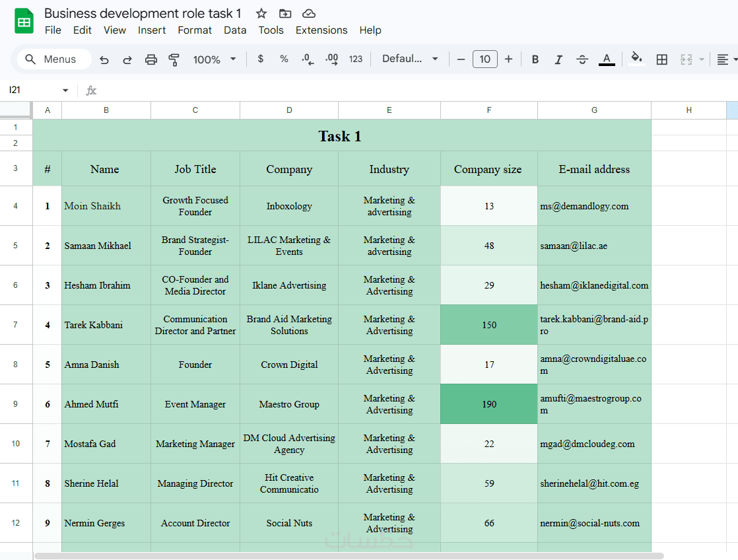
Task: Open the Edit menu
Action: pos(83,30)
